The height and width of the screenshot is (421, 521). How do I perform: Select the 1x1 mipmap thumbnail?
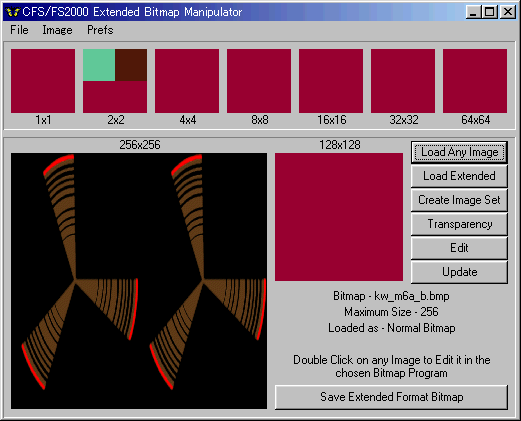43,81
